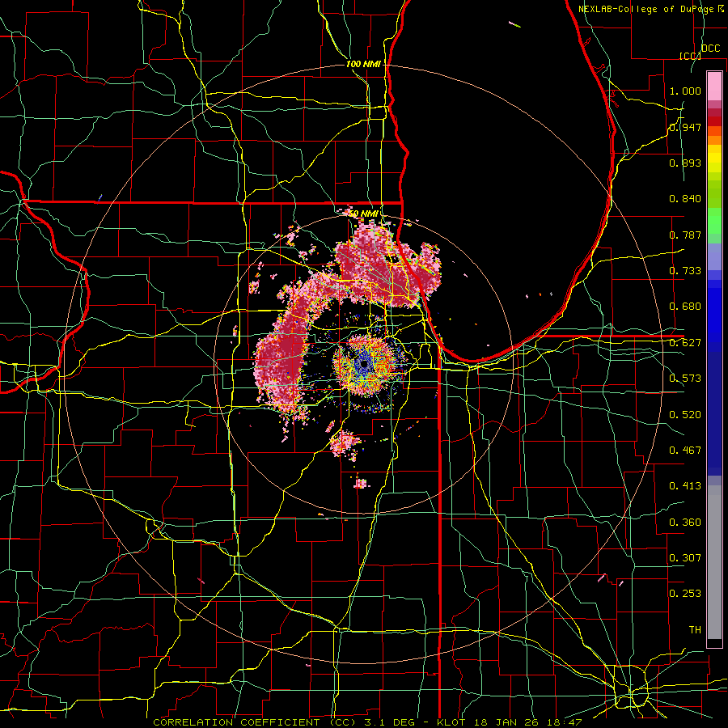Select the 0.680 scale value
The width and height of the screenshot is (728, 728).
[x=685, y=307]
